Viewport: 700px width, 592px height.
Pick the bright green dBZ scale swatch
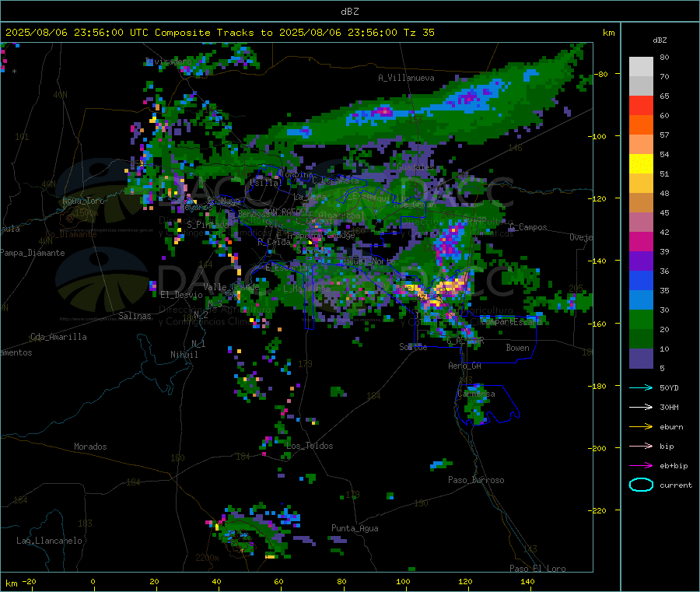coord(641,319)
